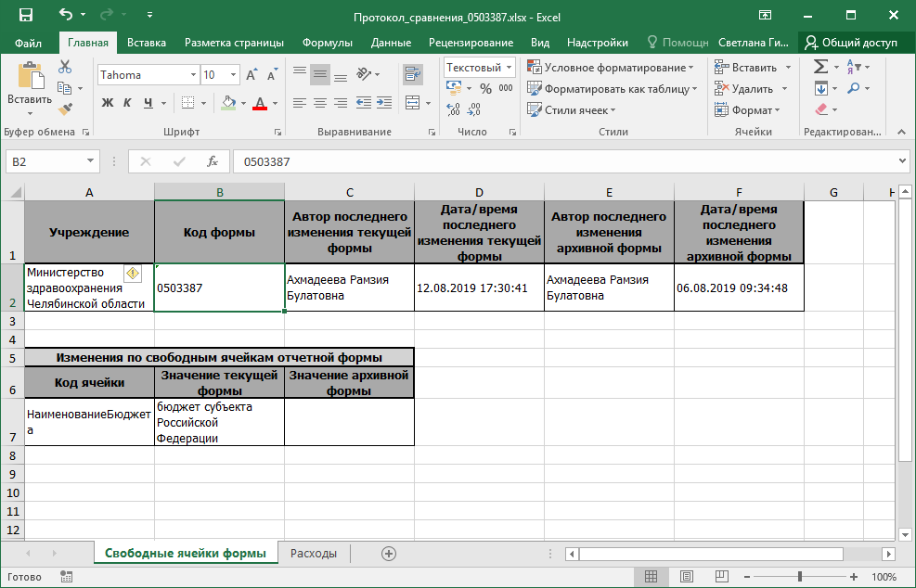
Task: Click the Percent Style icon
Action: pos(485,88)
